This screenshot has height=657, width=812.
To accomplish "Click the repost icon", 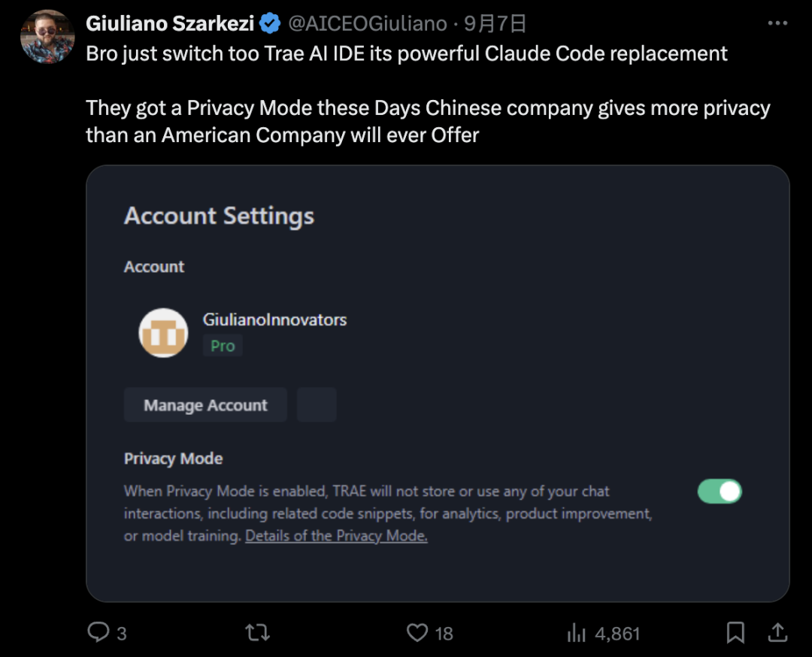I will 257,632.
